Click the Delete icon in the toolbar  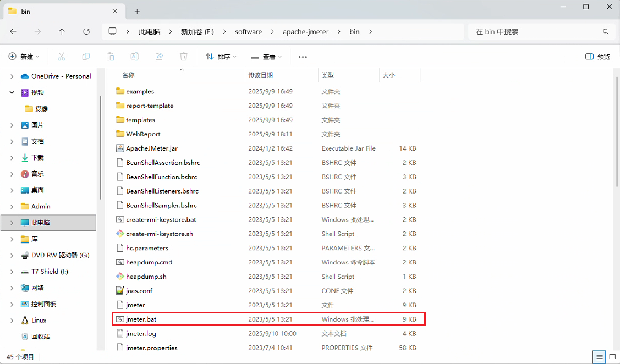[x=183, y=56]
